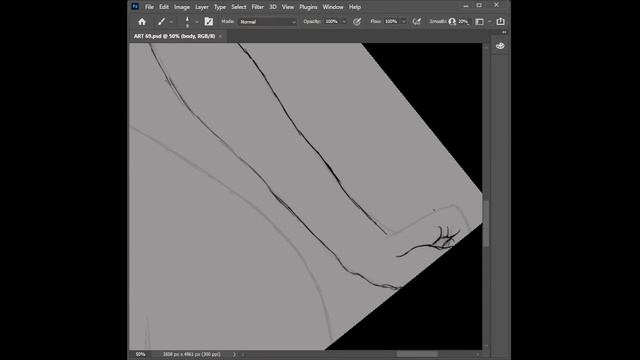The height and width of the screenshot is (360, 640).
Task: Open the smoothing options gear icon
Action: coord(452,22)
